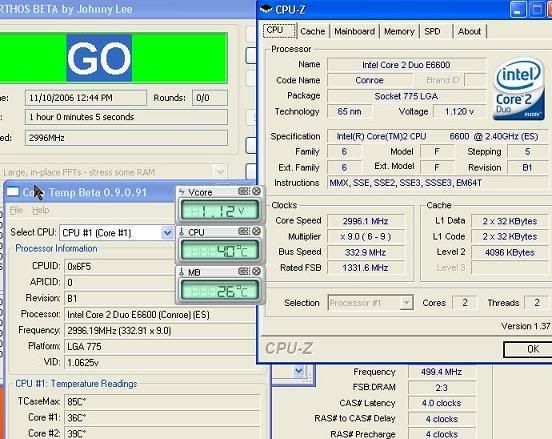Click the Core #1 temperature '36C°'
The width and height of the screenshot is (552, 439).
click(162, 418)
